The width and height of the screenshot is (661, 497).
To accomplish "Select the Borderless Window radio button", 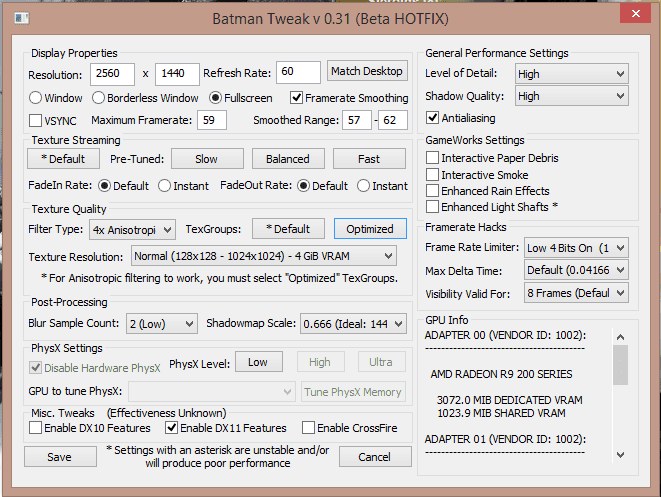I will click(x=100, y=98).
